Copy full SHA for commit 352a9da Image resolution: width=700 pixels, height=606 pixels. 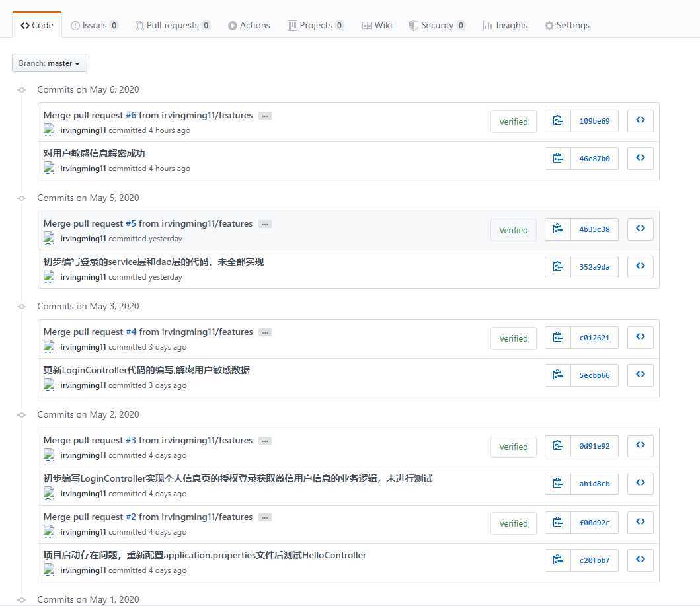click(558, 266)
